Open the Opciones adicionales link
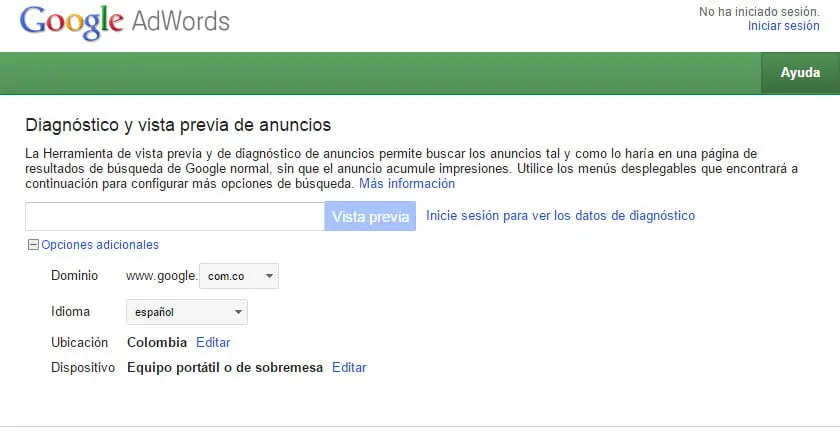 tap(100, 245)
